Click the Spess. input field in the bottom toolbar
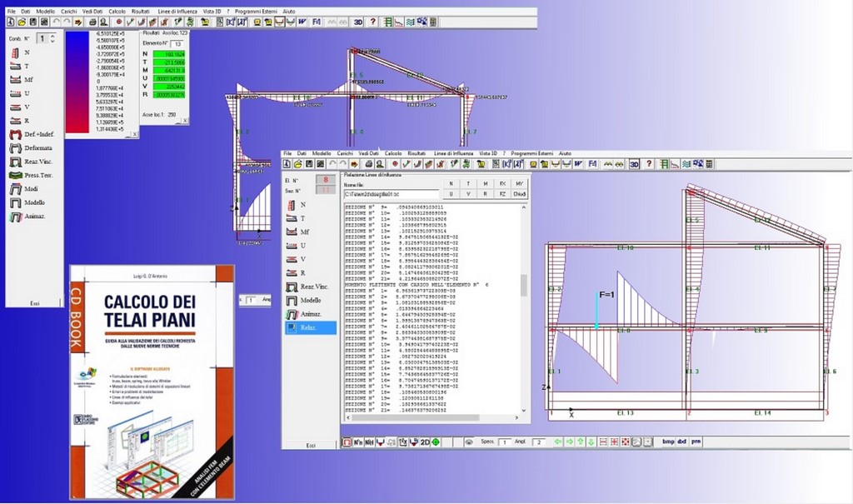 pos(504,442)
